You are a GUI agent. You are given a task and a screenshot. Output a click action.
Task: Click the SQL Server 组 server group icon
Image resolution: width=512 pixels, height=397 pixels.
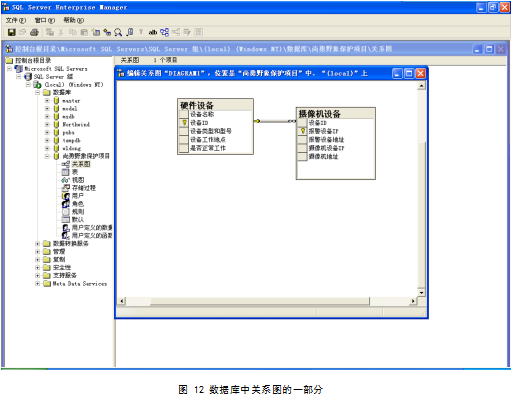click(28, 77)
